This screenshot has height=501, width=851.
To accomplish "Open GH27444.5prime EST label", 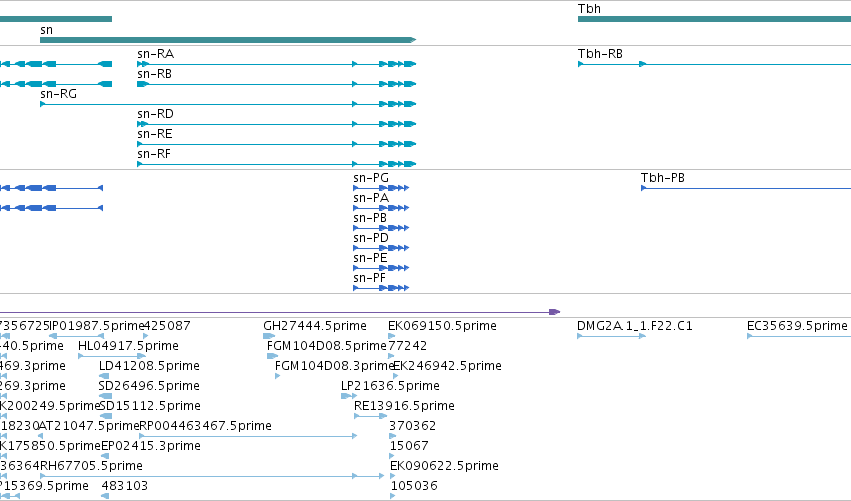I will click(x=315, y=326).
